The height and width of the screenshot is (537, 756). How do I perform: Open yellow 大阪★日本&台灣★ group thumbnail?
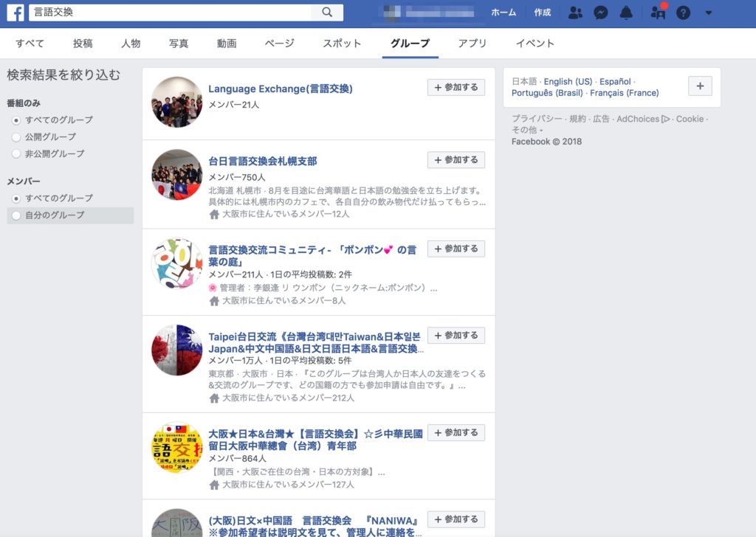177,448
